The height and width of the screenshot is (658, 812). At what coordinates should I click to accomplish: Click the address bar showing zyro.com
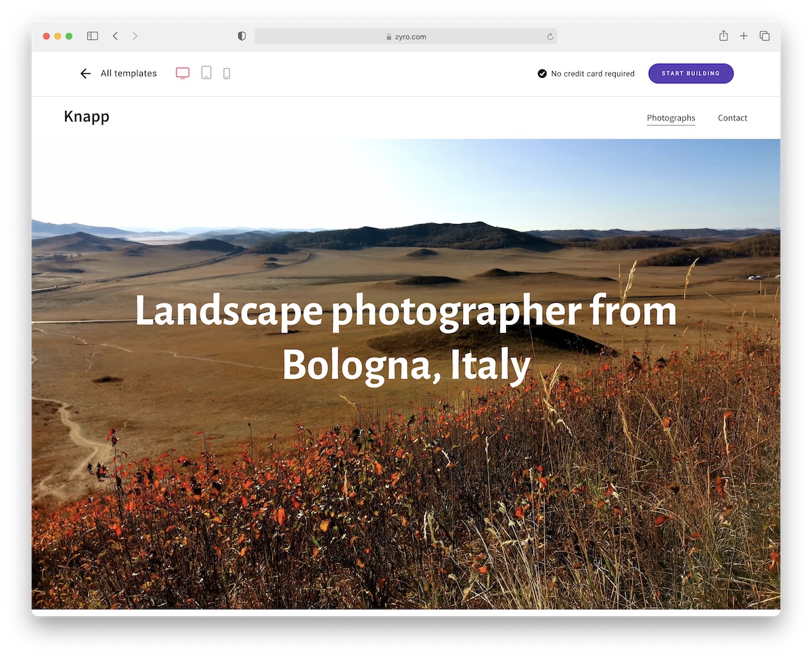tap(406, 37)
